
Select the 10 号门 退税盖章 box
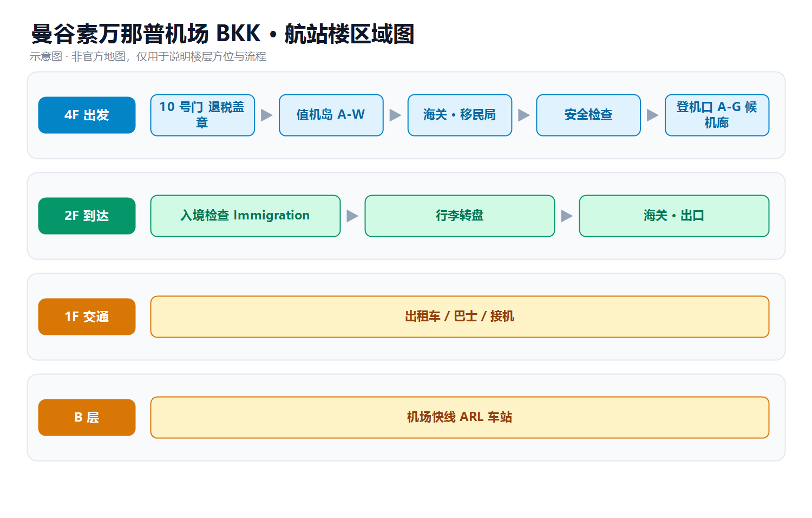(202, 115)
